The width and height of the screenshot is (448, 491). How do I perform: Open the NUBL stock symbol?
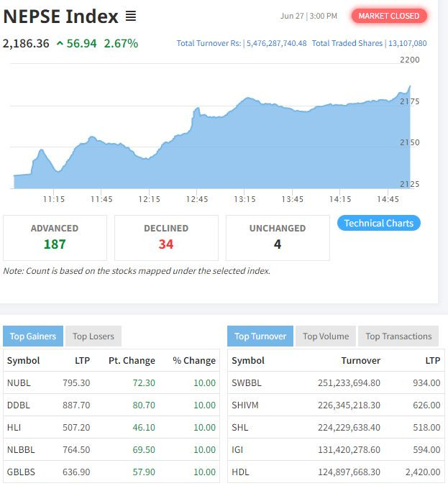tap(19, 383)
